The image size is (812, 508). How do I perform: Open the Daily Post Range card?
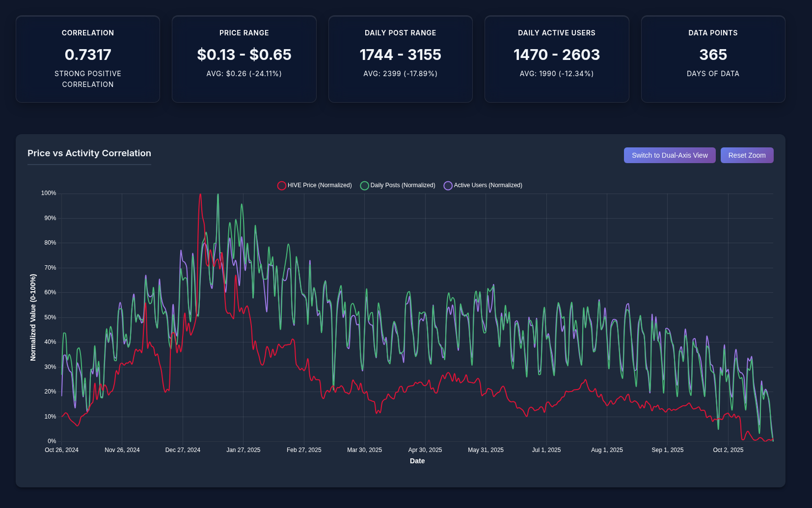[400, 59]
